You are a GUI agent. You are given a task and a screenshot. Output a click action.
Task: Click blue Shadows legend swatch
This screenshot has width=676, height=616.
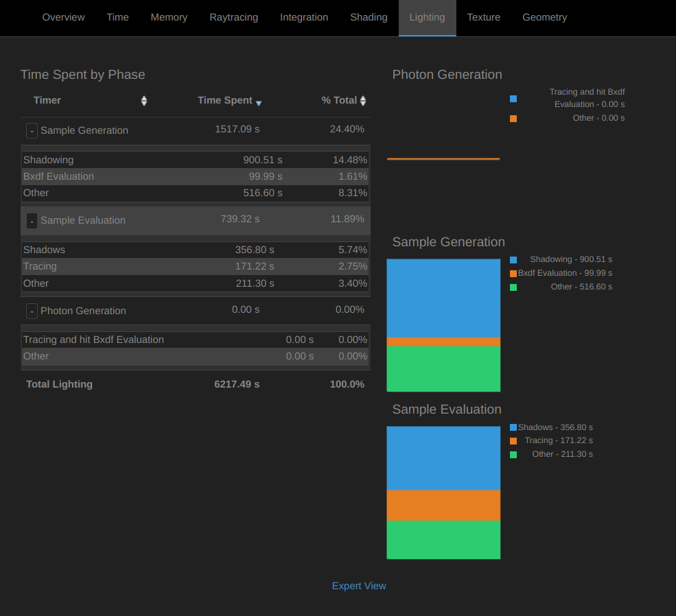tap(513, 427)
